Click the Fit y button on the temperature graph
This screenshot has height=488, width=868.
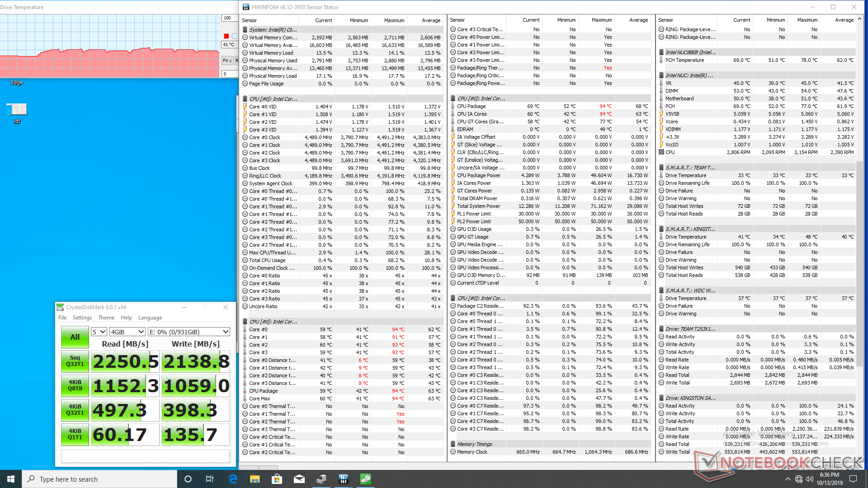click(227, 61)
